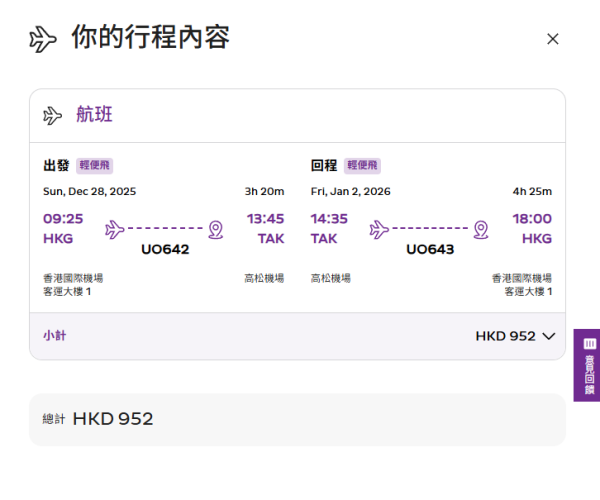The height and width of the screenshot is (500, 600).
Task: Click the 你的行程內容 panel title
Action: tap(151, 37)
